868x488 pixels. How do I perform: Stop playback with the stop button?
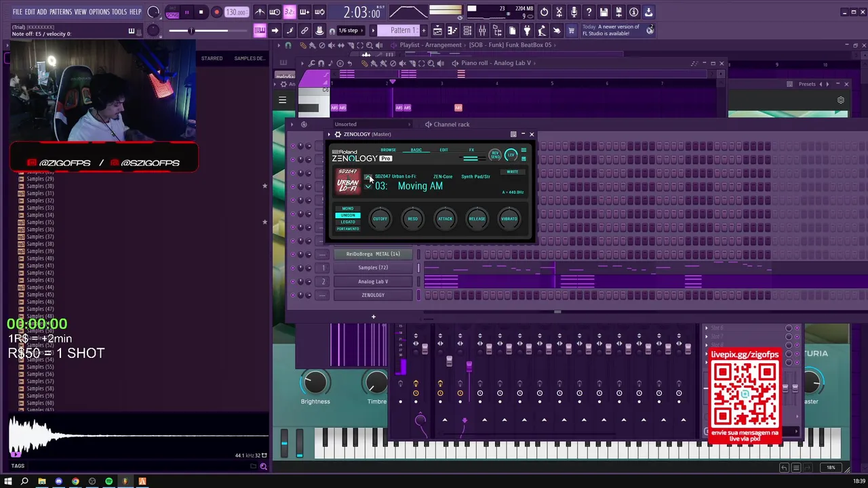click(x=201, y=12)
